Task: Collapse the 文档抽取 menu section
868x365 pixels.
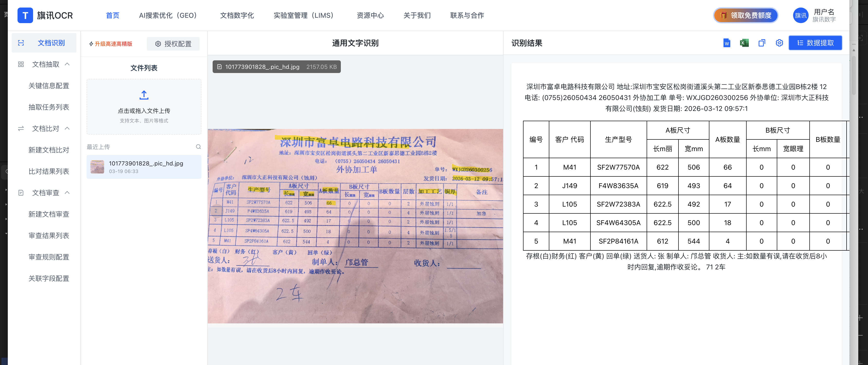Action: 67,64
